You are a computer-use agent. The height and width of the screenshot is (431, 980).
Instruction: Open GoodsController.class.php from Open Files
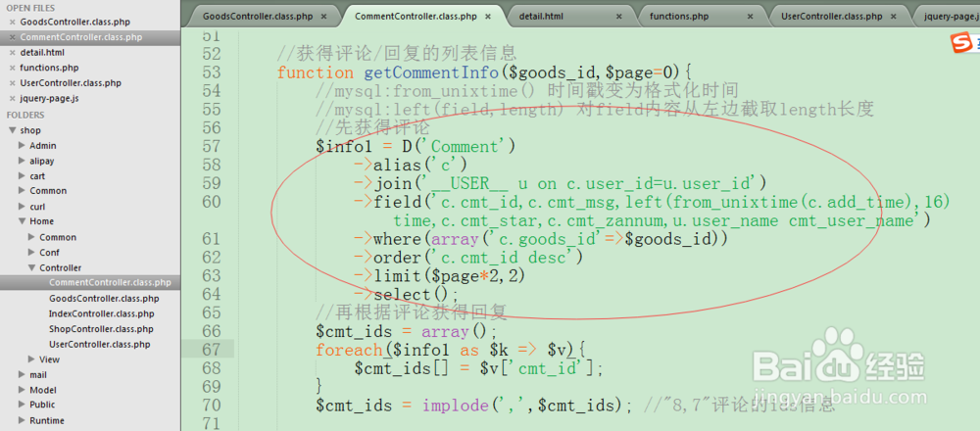click(x=75, y=22)
